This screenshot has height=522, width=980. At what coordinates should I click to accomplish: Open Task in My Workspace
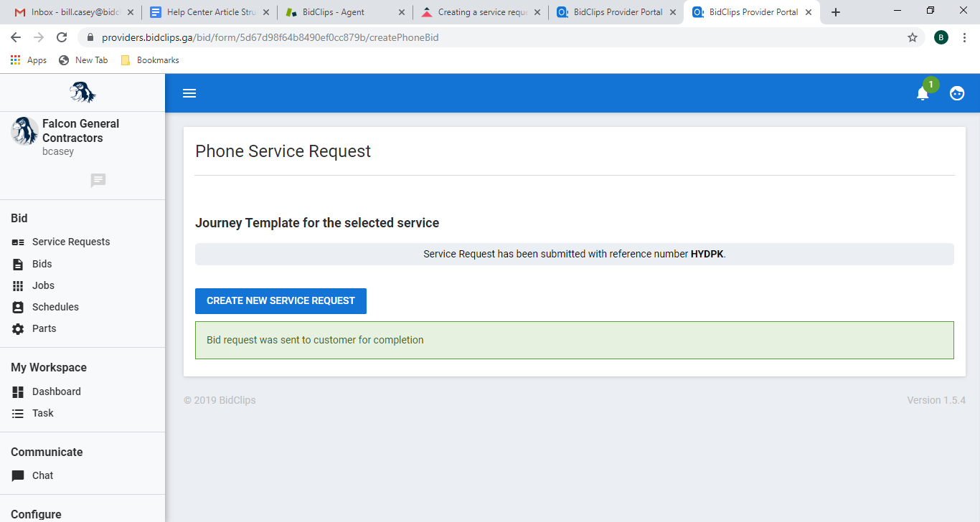(42, 413)
